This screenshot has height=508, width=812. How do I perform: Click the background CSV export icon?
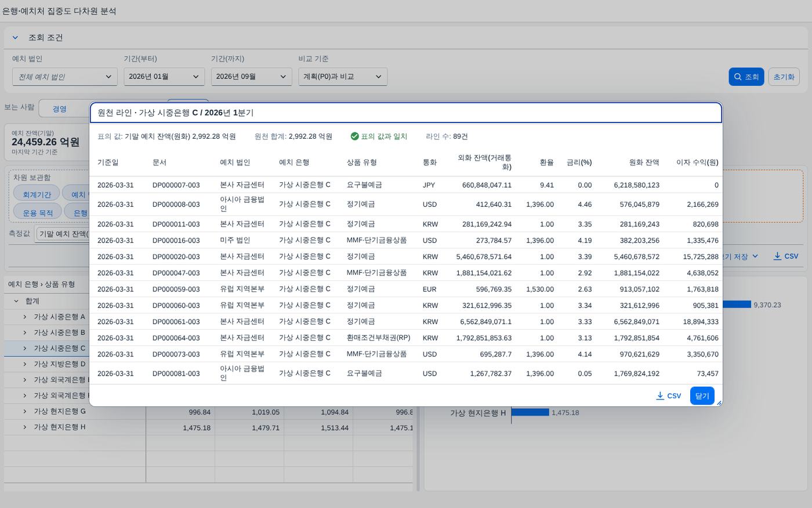786,256
